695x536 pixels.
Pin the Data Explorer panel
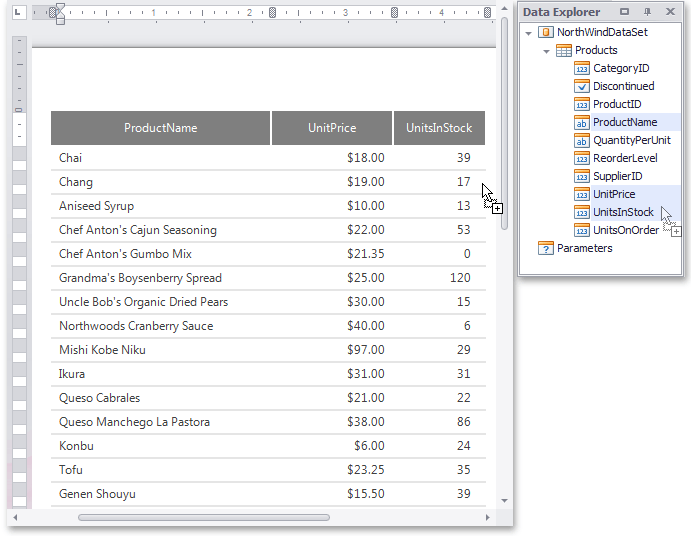(x=648, y=12)
